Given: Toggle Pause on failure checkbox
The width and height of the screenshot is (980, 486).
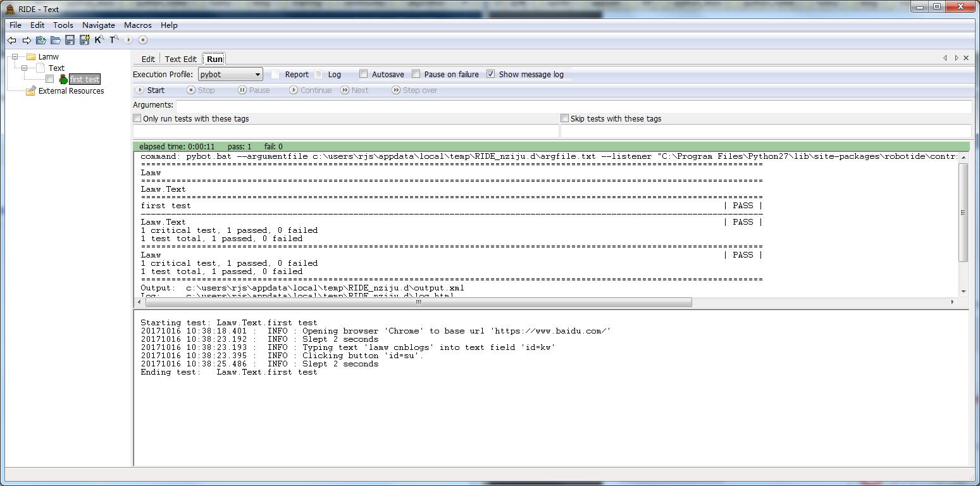Looking at the screenshot, I should 416,74.
